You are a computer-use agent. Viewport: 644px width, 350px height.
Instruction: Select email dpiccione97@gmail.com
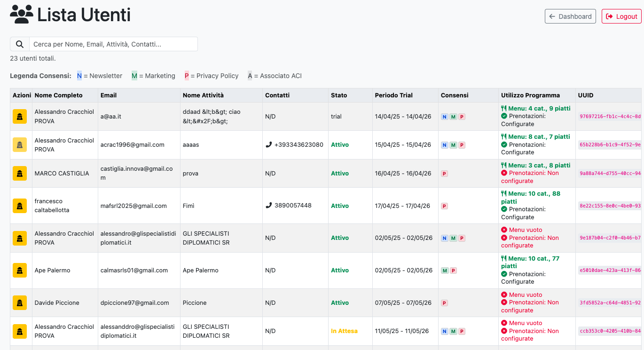click(134, 303)
